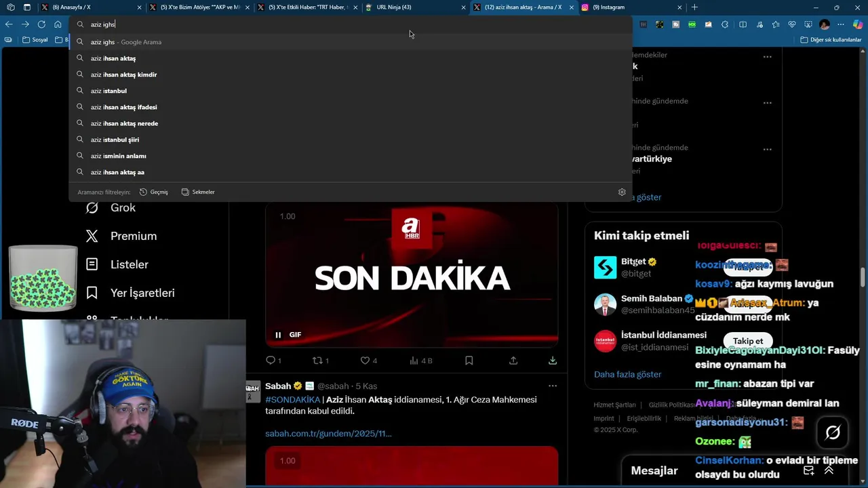Select aziz ighs Google Arama suggestion
The width and height of the screenshot is (868, 488).
350,42
